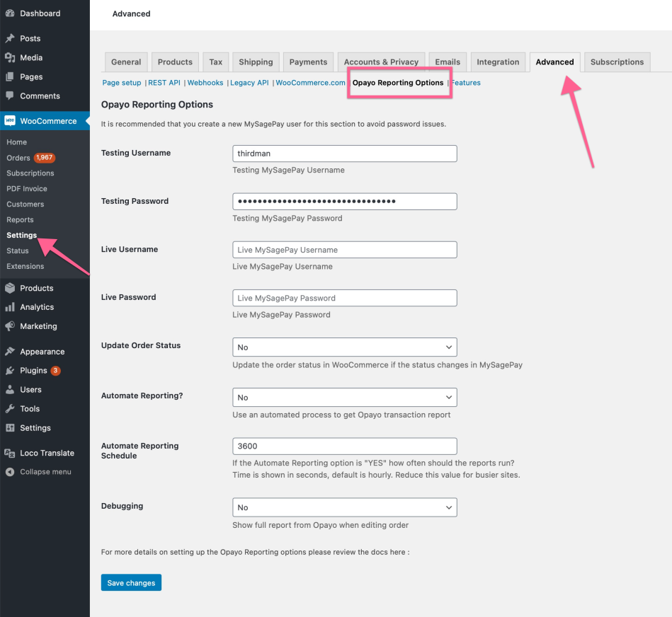The width and height of the screenshot is (672, 617).
Task: Click the Posts pushpin icon
Action: click(10, 38)
